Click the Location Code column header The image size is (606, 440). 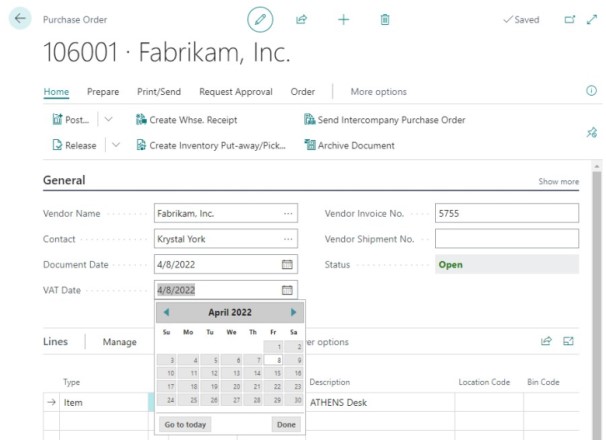[x=484, y=382]
